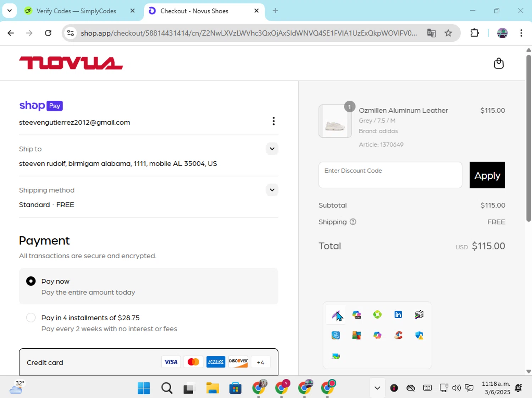The width and height of the screenshot is (532, 398).
Task: Expand the Ship to address dropdown
Action: point(272,149)
